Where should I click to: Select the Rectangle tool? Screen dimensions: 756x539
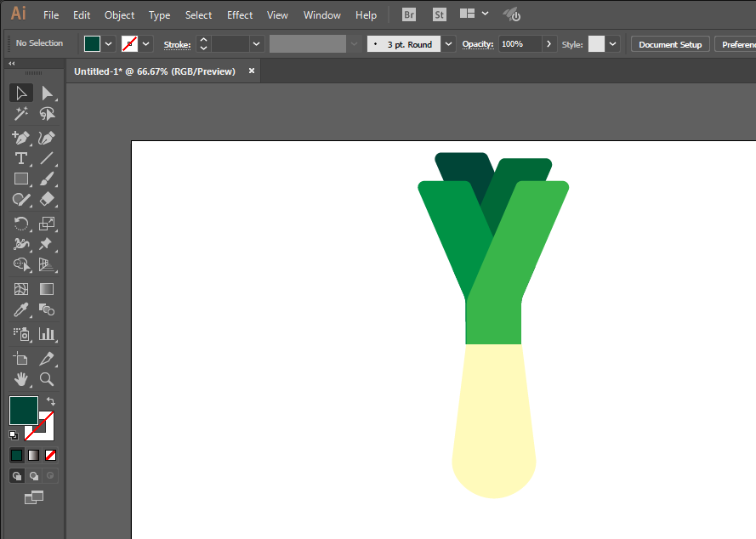coord(21,179)
